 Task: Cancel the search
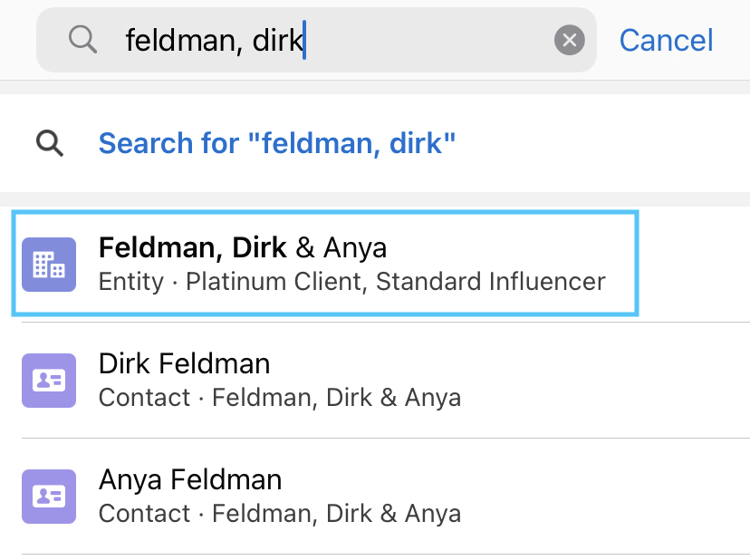point(666,40)
